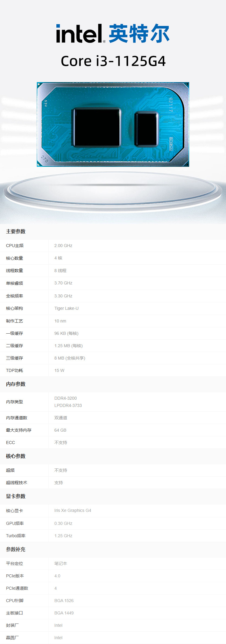The image size is (226, 644).
Task: Click the 超线程技术 row label
Action: click(x=17, y=483)
